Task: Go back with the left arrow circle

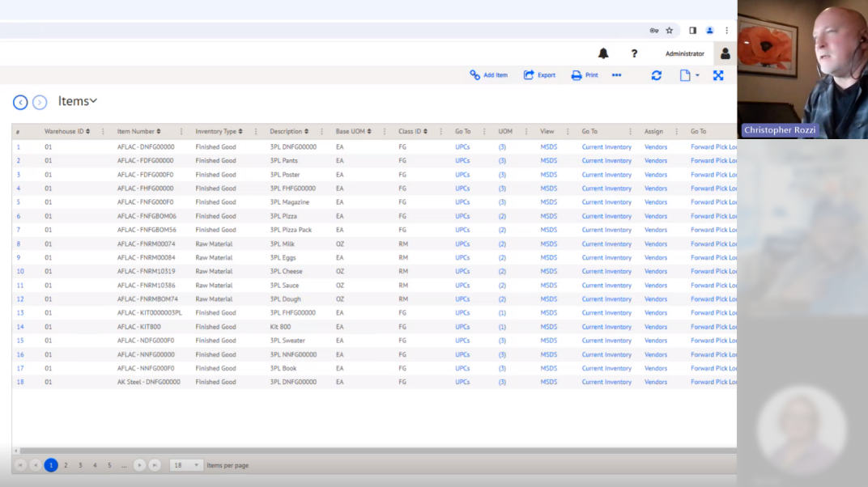Action: (20, 102)
